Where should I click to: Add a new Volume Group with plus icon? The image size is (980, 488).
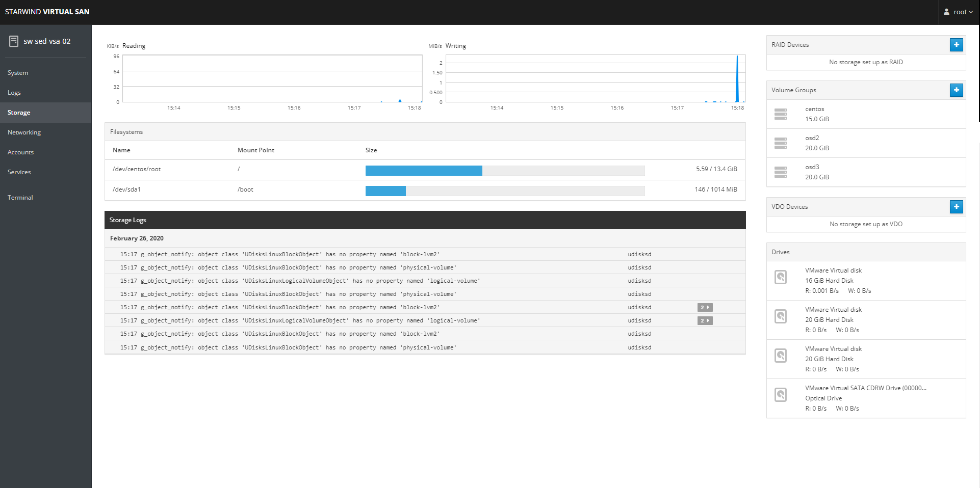click(956, 90)
